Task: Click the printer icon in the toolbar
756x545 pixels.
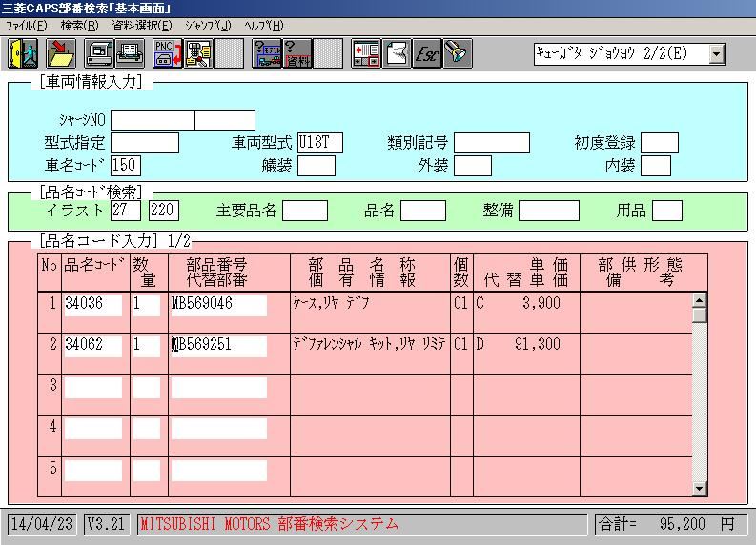Action: coord(130,53)
